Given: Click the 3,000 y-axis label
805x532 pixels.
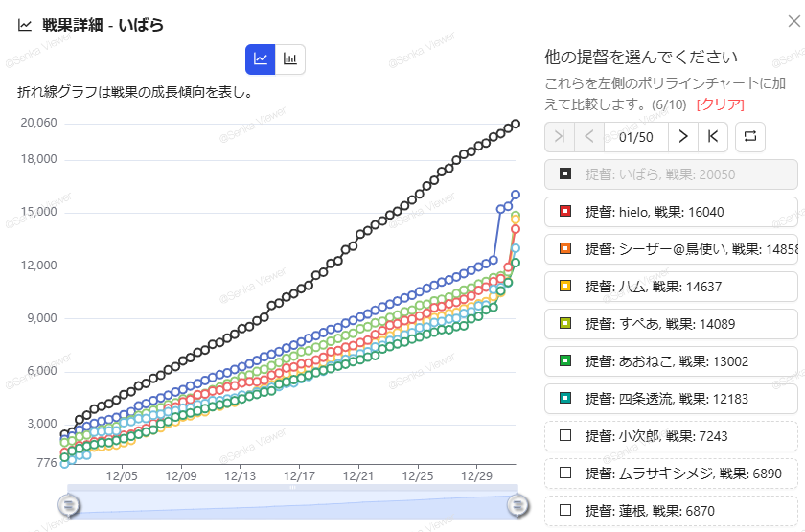Looking at the screenshot, I should [x=42, y=424].
